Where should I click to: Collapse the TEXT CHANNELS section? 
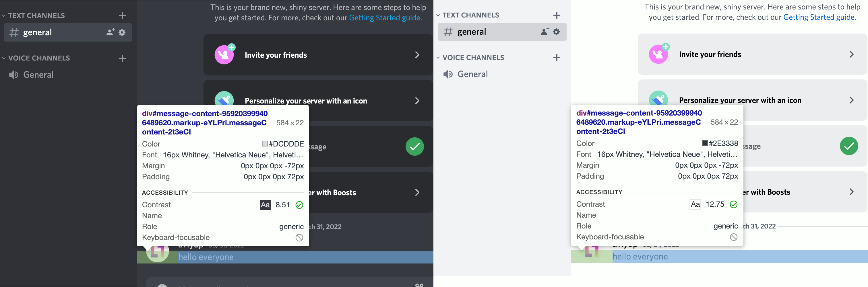[x=4, y=15]
